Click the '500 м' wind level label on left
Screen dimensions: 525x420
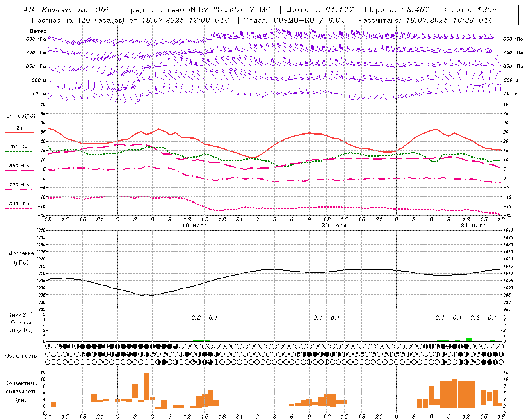pos(39,80)
